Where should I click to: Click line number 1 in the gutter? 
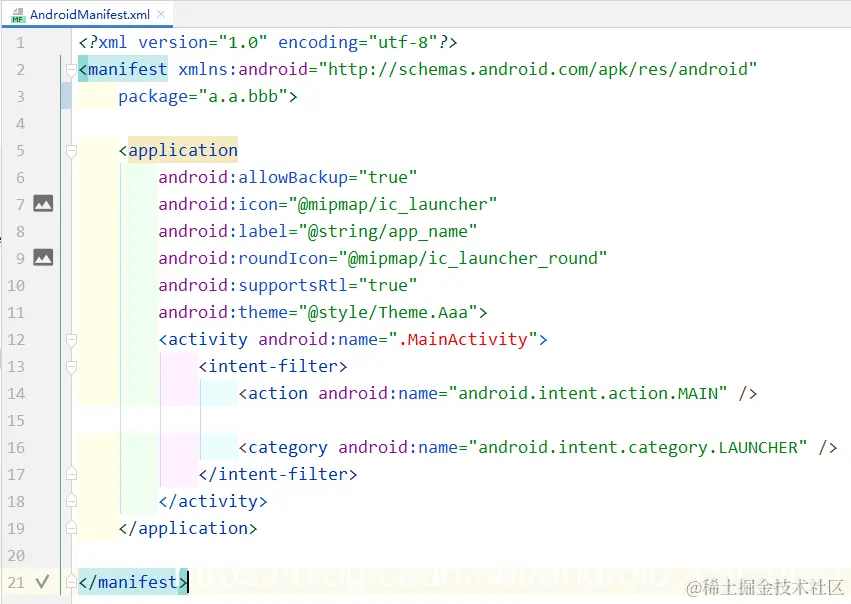(x=20, y=42)
